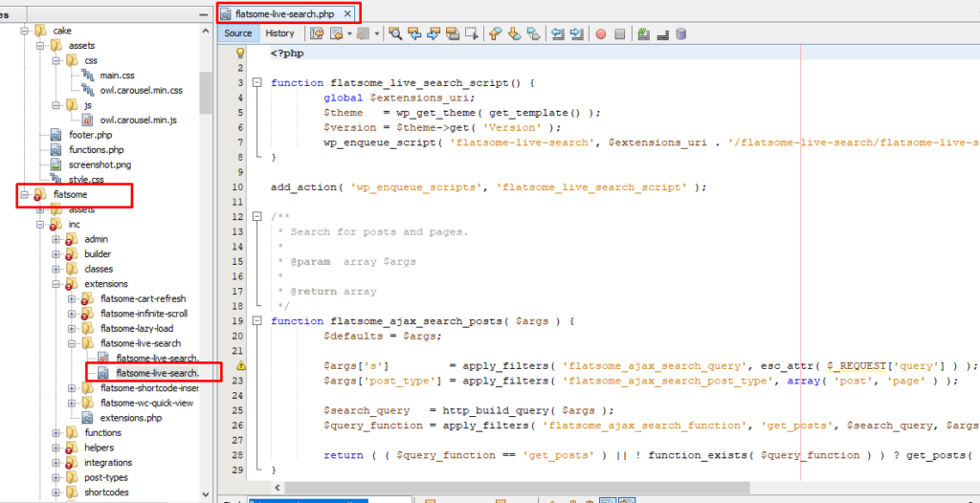
Task: Click the green Uncomment toolbar icon
Action: [x=643, y=33]
